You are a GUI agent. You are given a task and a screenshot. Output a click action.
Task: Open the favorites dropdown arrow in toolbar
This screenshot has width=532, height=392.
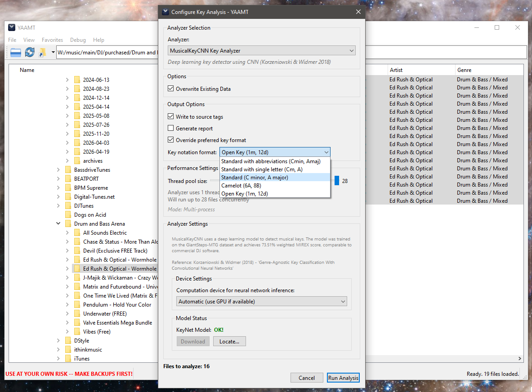(53, 52)
